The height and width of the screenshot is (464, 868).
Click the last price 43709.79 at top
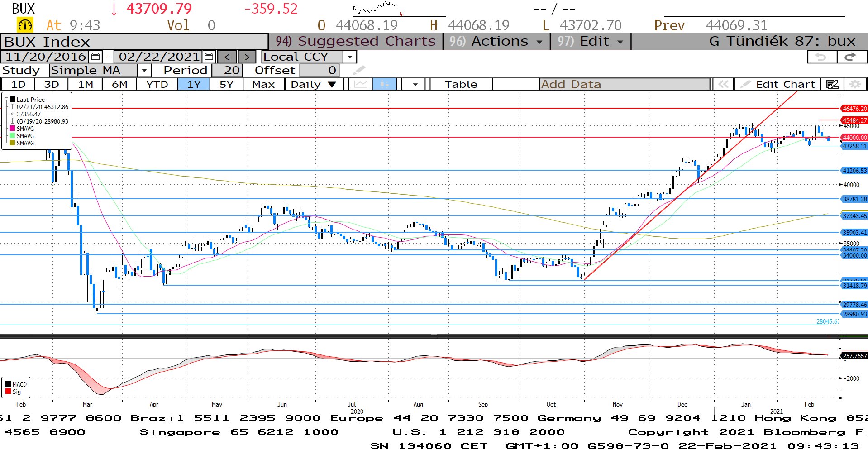coord(159,9)
